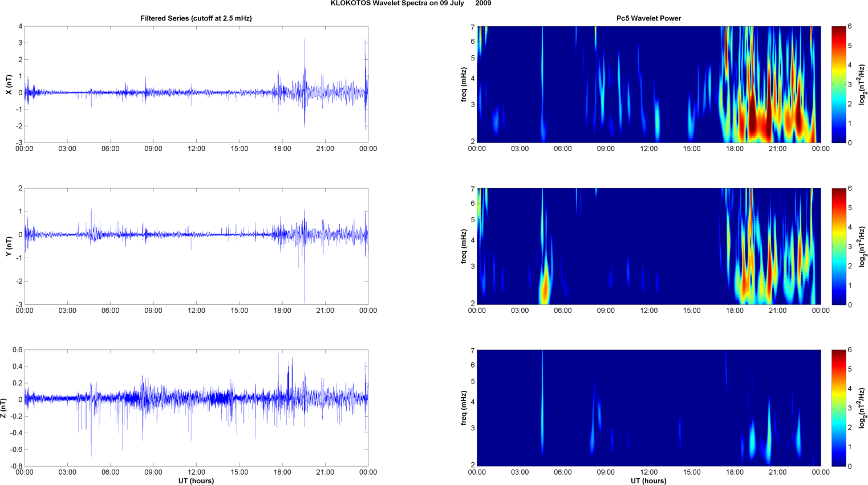Image resolution: width=868 pixels, height=485 pixels.
Task: Click the log2(nT²/Hz) label beside middle colorbar
Action: pyautogui.click(x=863, y=246)
